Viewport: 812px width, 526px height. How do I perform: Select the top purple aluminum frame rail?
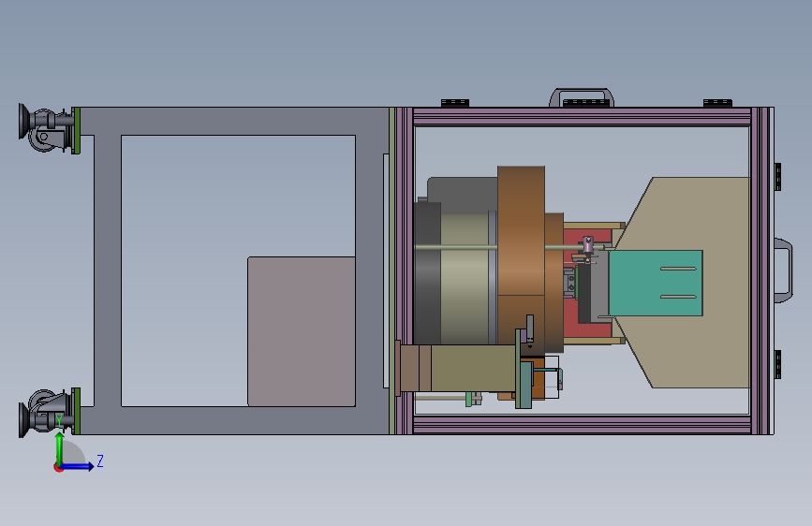pyautogui.click(x=582, y=116)
